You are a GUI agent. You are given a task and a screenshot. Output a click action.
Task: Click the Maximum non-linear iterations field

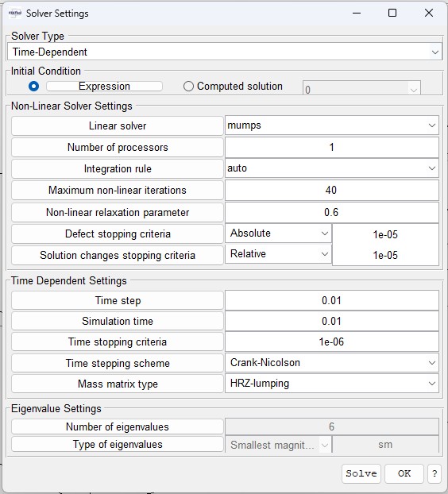pos(332,190)
